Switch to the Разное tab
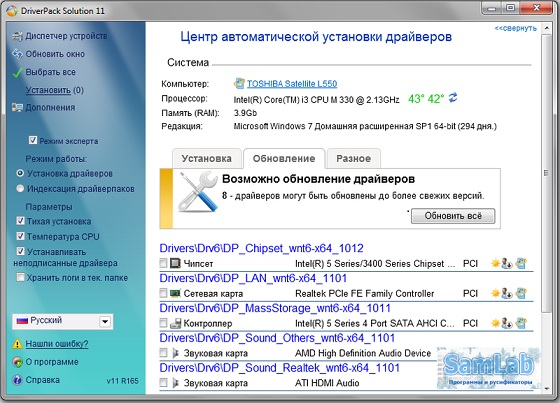This screenshot has width=560, height=403. pyautogui.click(x=354, y=158)
